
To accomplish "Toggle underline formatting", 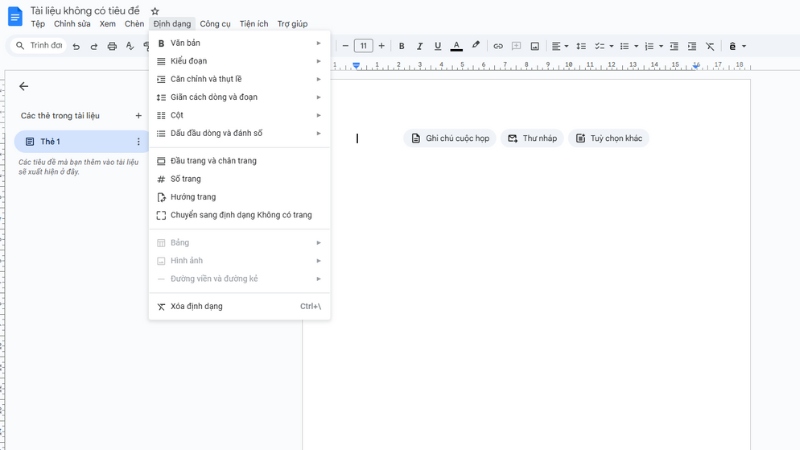I will click(437, 46).
